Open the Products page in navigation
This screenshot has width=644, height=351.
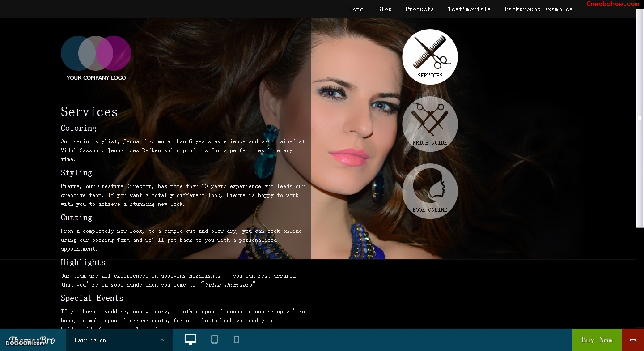419,9
